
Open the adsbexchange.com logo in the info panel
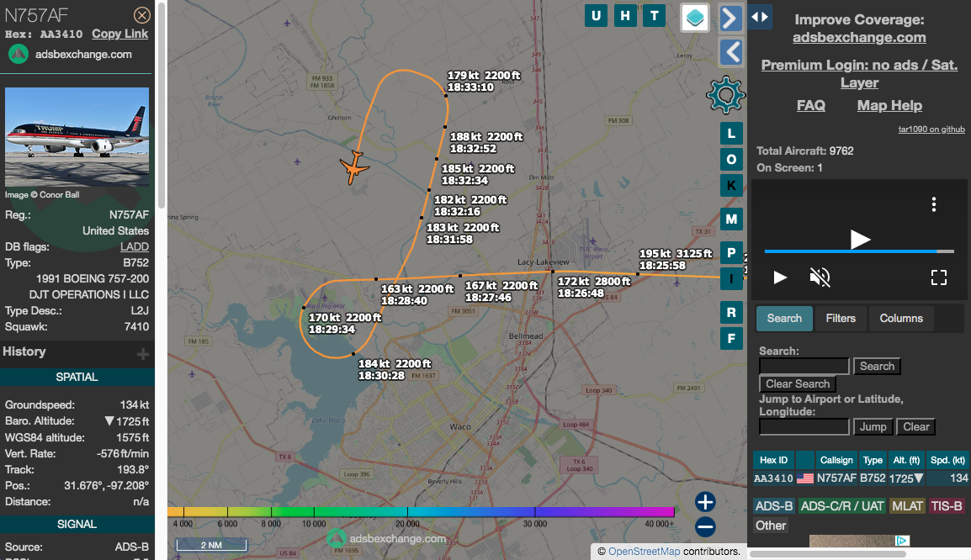tap(19, 55)
